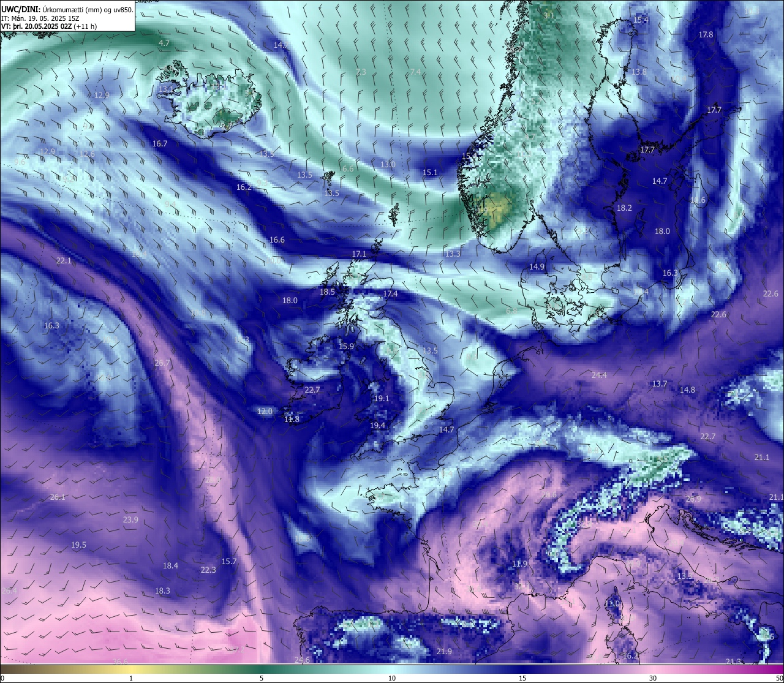Click the 18.2 value label

point(624,208)
